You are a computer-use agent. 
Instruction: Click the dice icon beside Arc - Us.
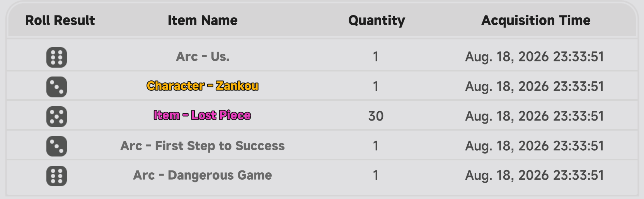56,57
